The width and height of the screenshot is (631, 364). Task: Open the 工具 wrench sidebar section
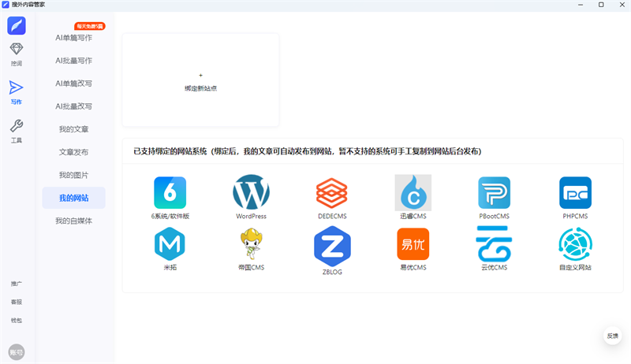[17, 131]
